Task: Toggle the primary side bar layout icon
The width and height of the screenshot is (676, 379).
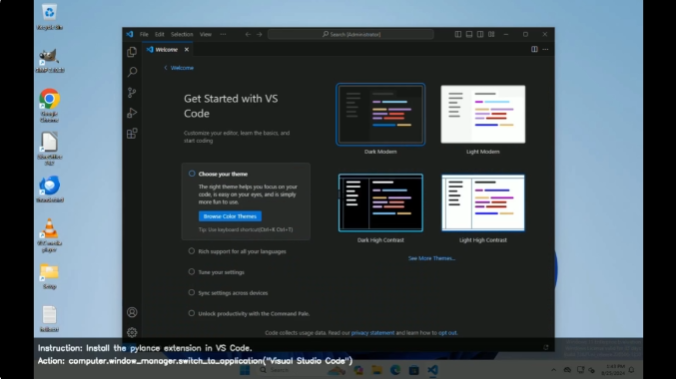Action: (458, 34)
